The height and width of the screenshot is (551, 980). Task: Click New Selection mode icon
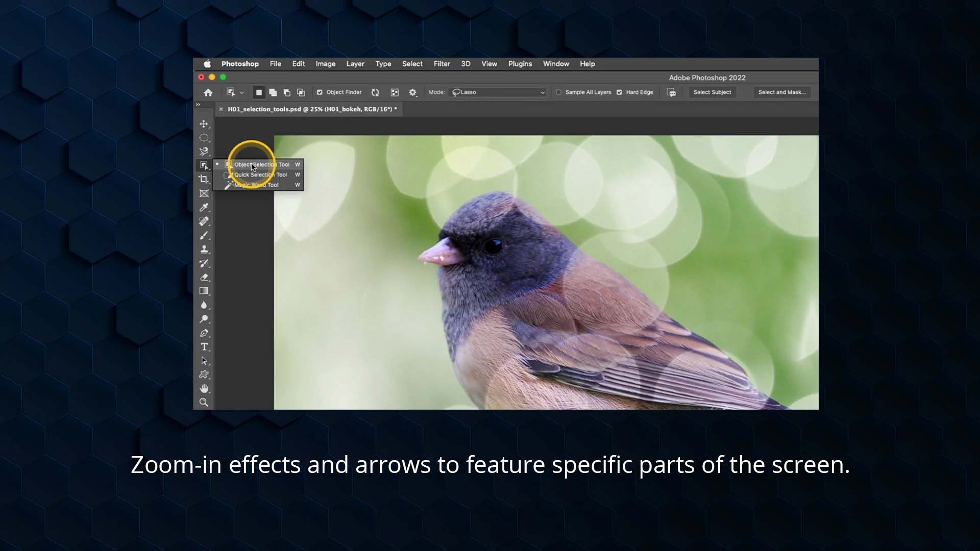(259, 92)
